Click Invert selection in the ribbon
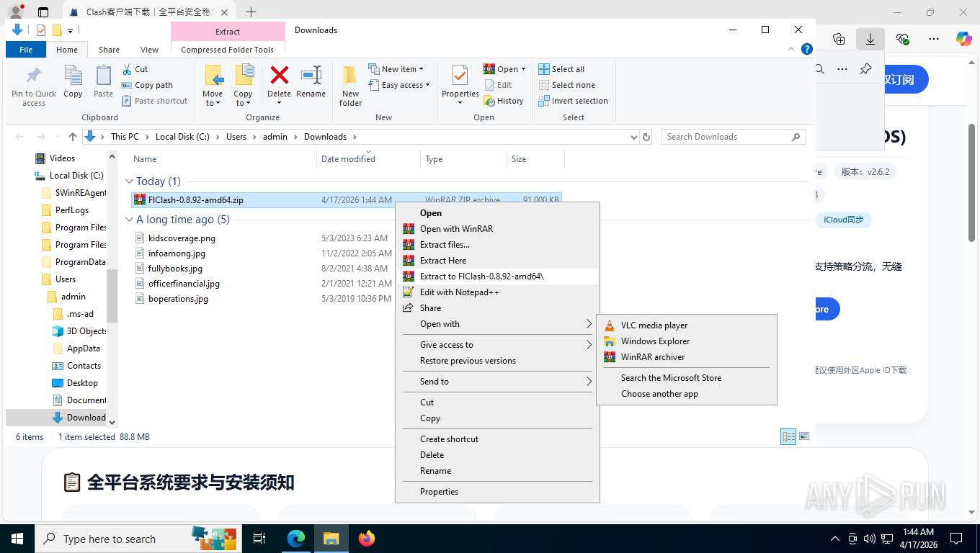The height and width of the screenshot is (553, 980). tap(573, 101)
